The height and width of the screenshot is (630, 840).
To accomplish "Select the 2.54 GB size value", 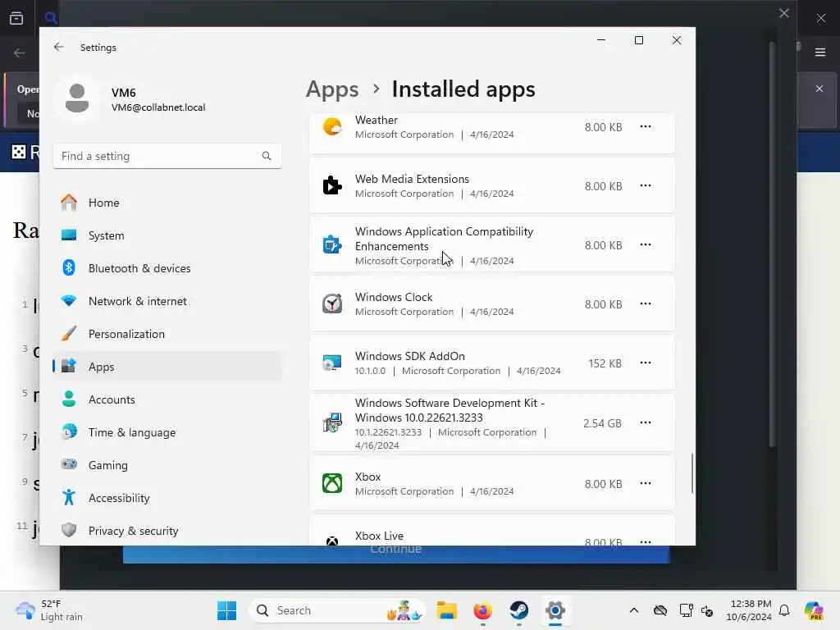I will [602, 423].
